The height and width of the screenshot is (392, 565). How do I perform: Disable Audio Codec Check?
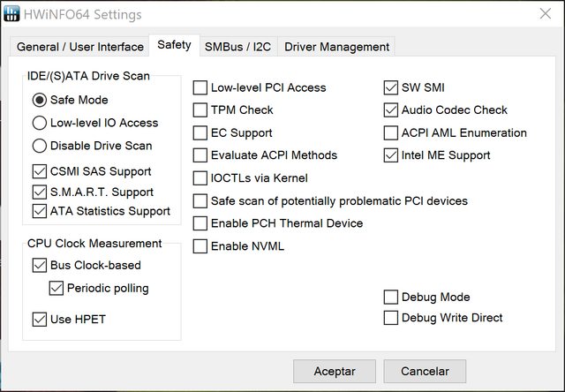(x=390, y=109)
